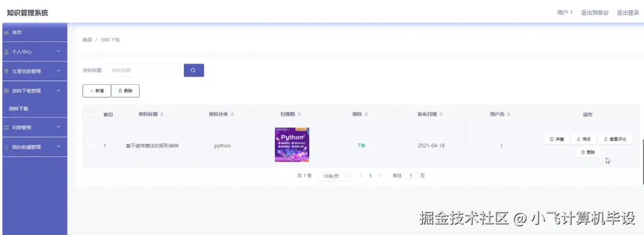Click the person icon beside 个人中心
The image size is (644, 235).
(6, 52)
